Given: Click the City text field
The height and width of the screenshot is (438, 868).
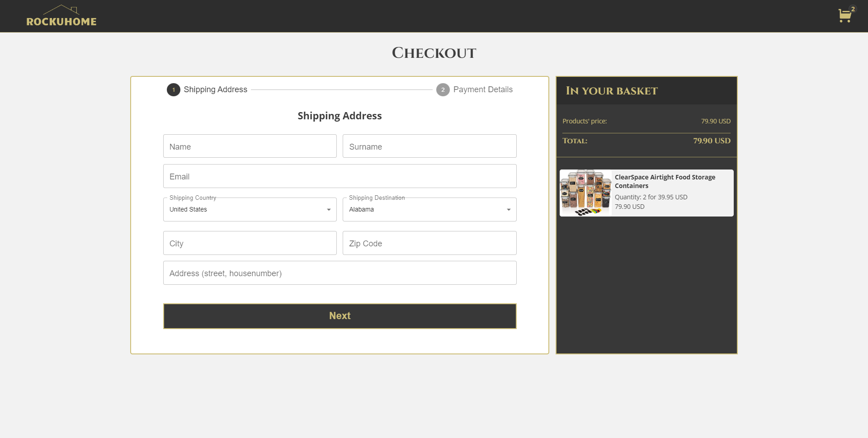Looking at the screenshot, I should 249,243.
